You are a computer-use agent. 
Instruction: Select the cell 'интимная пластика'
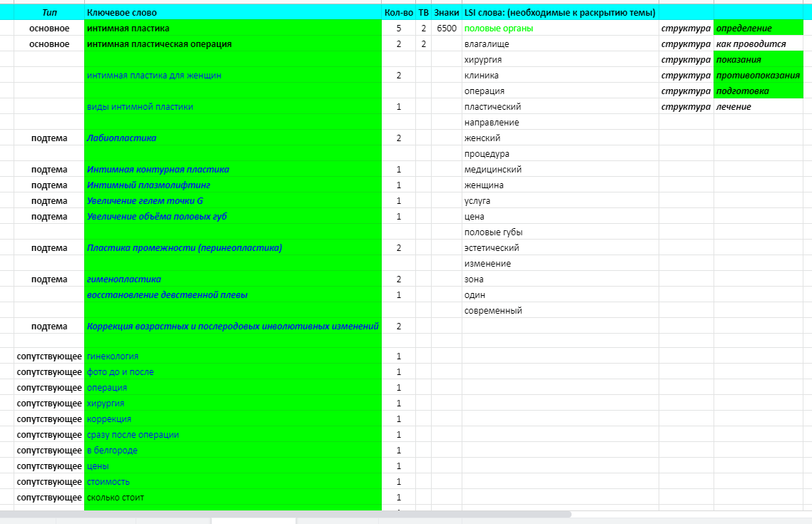[x=233, y=28]
